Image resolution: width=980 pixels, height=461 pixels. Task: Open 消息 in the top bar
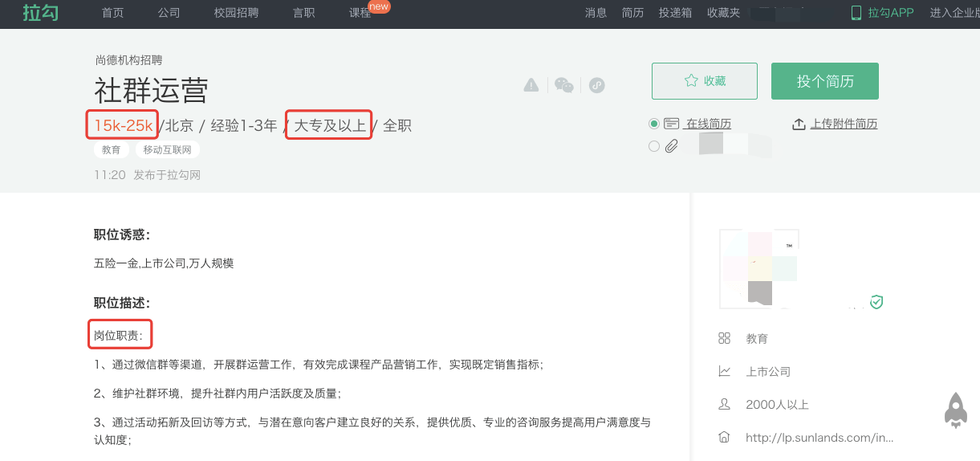click(596, 13)
